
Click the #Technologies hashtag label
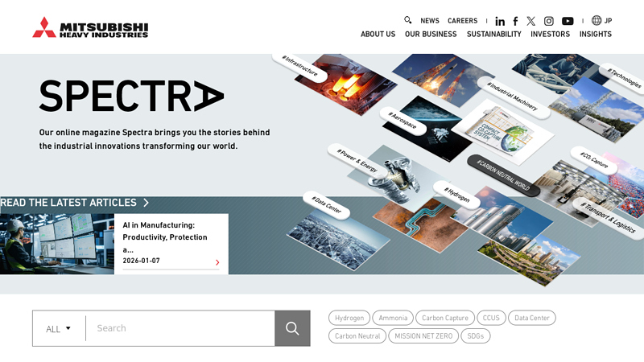click(x=624, y=78)
